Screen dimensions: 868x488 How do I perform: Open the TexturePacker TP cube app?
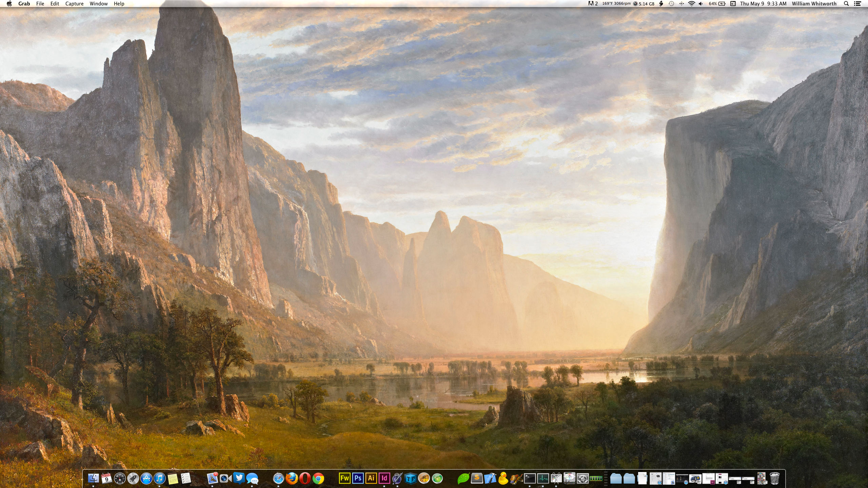tap(411, 478)
